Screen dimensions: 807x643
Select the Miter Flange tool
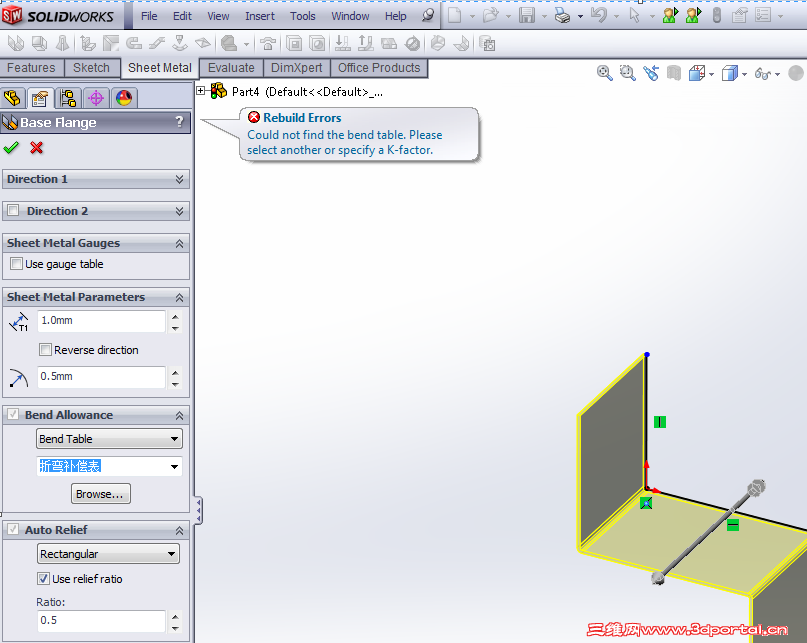coord(111,44)
